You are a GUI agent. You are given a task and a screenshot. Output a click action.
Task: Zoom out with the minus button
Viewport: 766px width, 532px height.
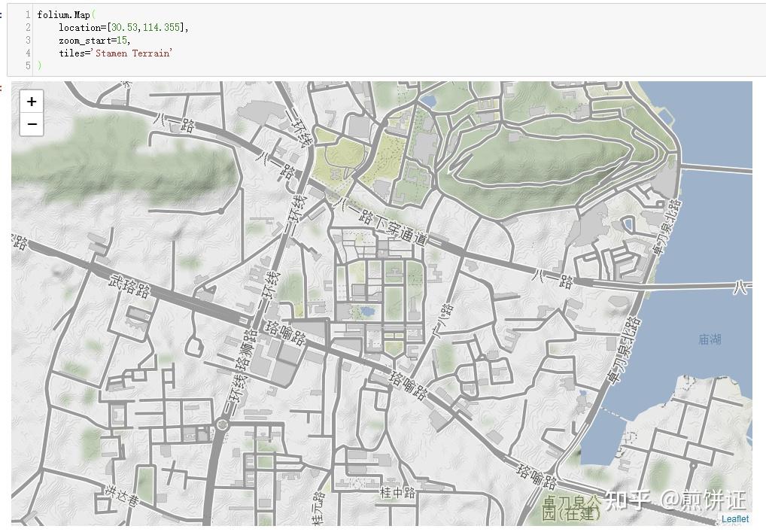tap(32, 125)
